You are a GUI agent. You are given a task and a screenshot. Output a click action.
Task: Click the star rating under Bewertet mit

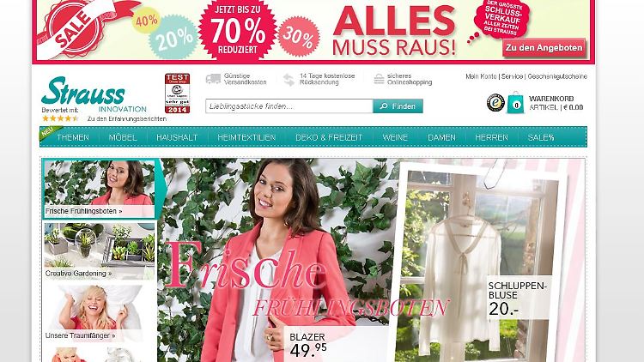60,118
